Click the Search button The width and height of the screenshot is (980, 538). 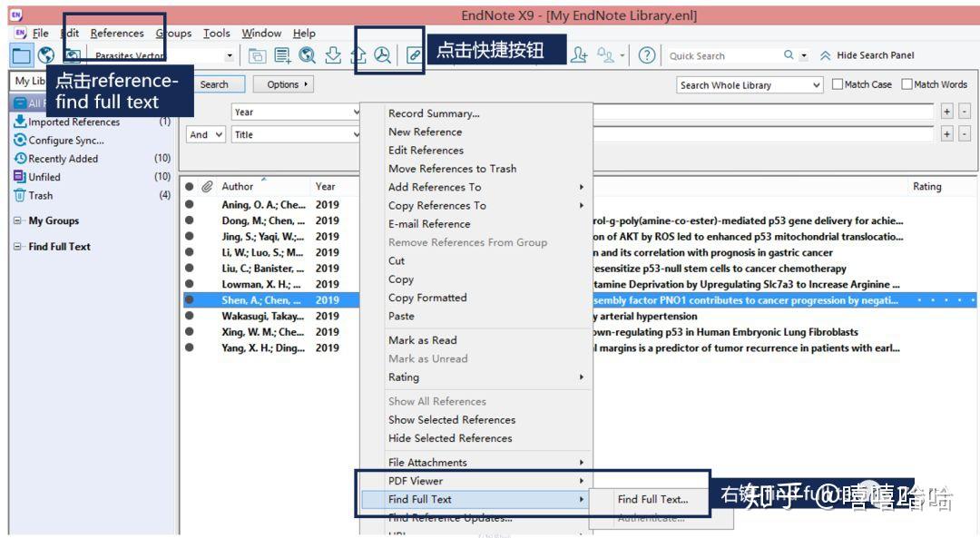click(217, 83)
